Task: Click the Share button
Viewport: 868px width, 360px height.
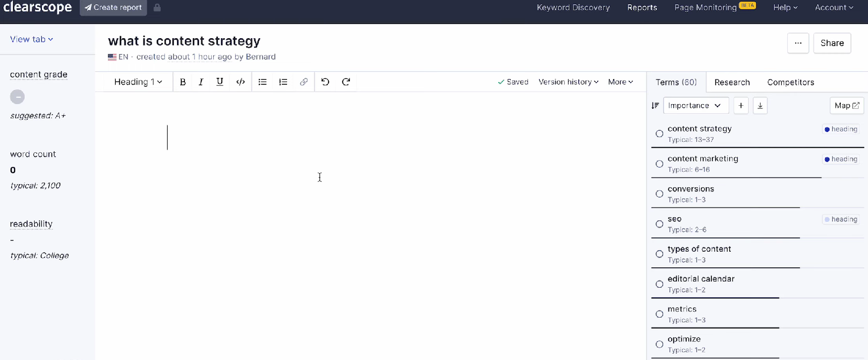Action: 832,43
